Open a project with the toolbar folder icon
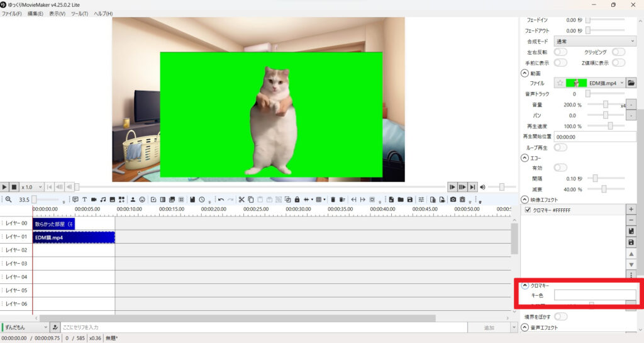The height and width of the screenshot is (343, 644). coord(401,200)
